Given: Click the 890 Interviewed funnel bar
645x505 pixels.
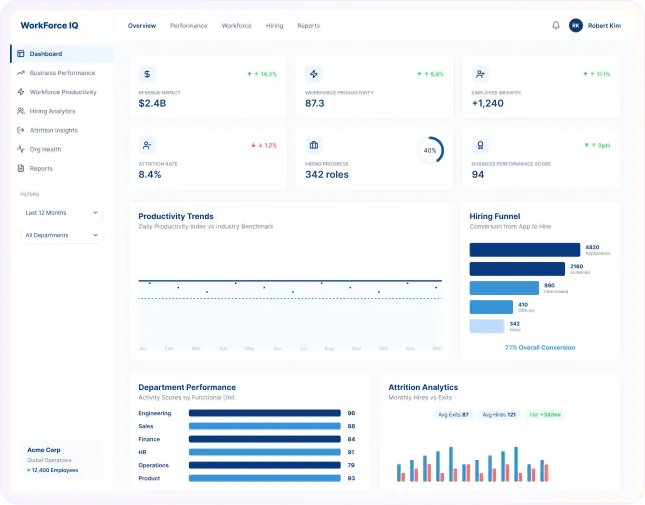Looking at the screenshot, I should (504, 288).
